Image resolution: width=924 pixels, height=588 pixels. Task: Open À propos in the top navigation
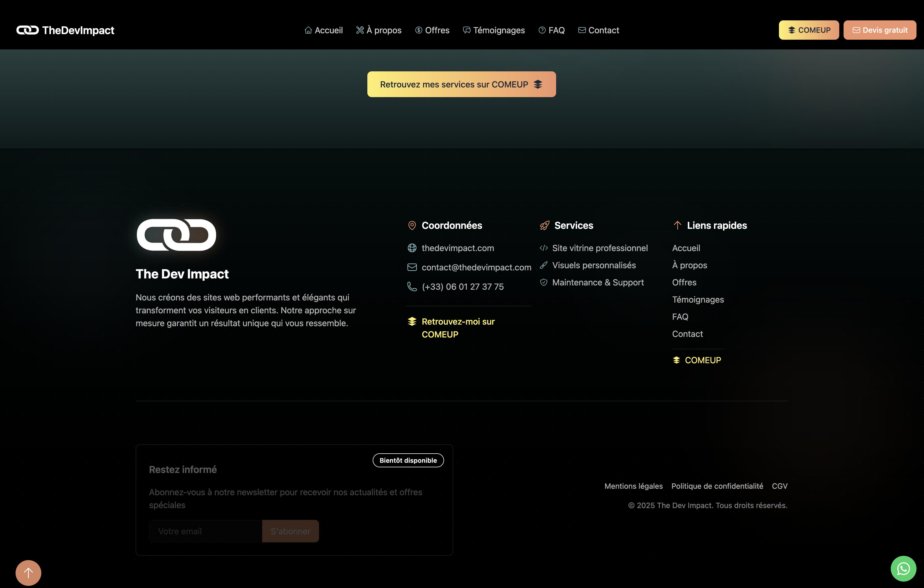pos(379,30)
